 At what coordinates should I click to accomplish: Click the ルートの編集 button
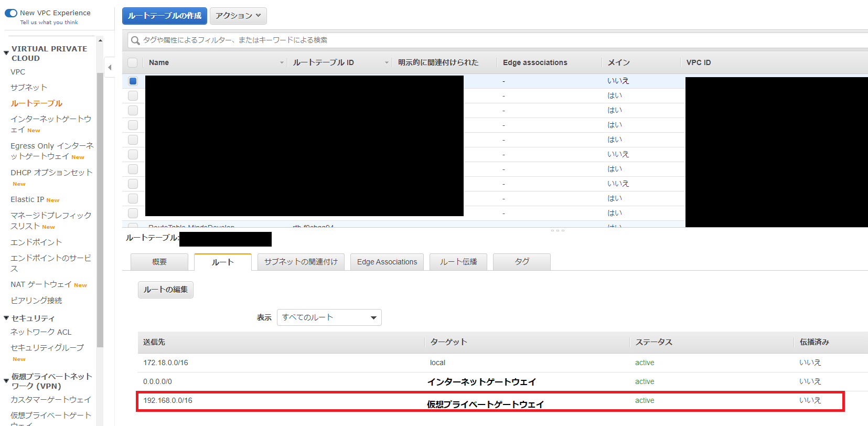[166, 290]
